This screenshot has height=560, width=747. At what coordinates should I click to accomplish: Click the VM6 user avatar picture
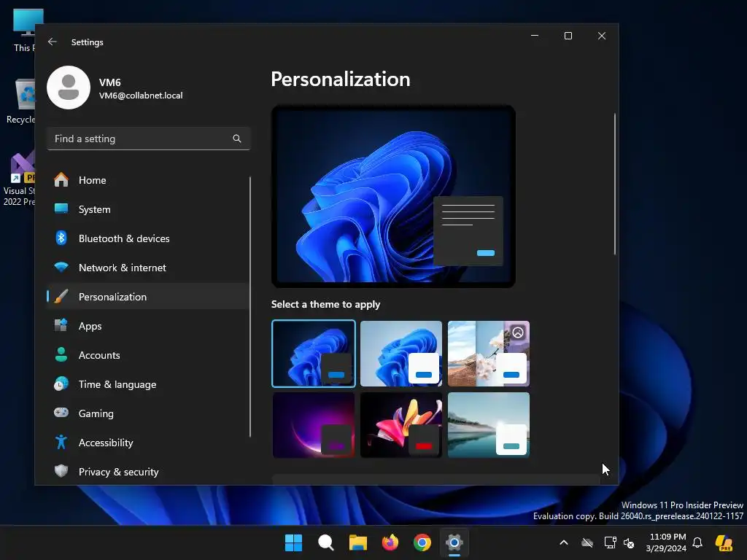click(x=69, y=87)
